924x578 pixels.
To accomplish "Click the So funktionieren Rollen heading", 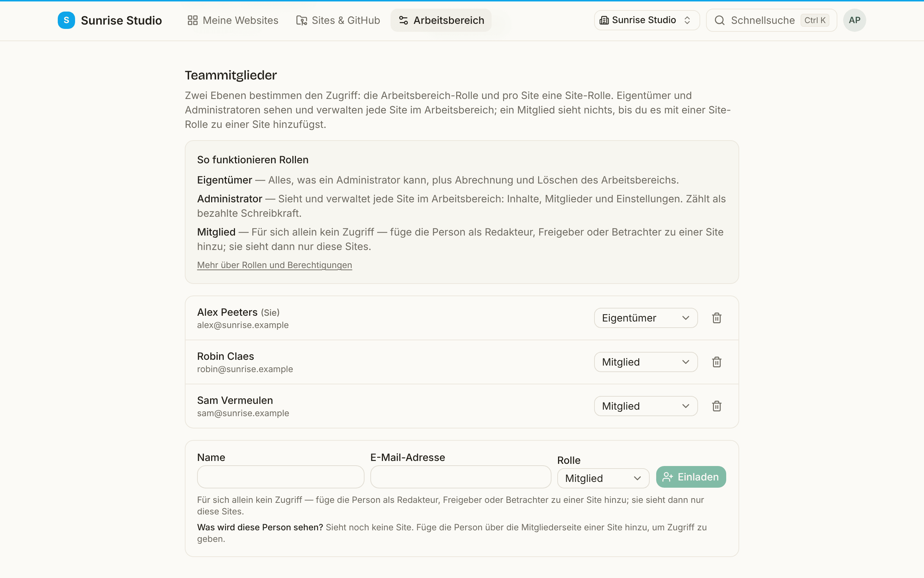I will coord(253,160).
